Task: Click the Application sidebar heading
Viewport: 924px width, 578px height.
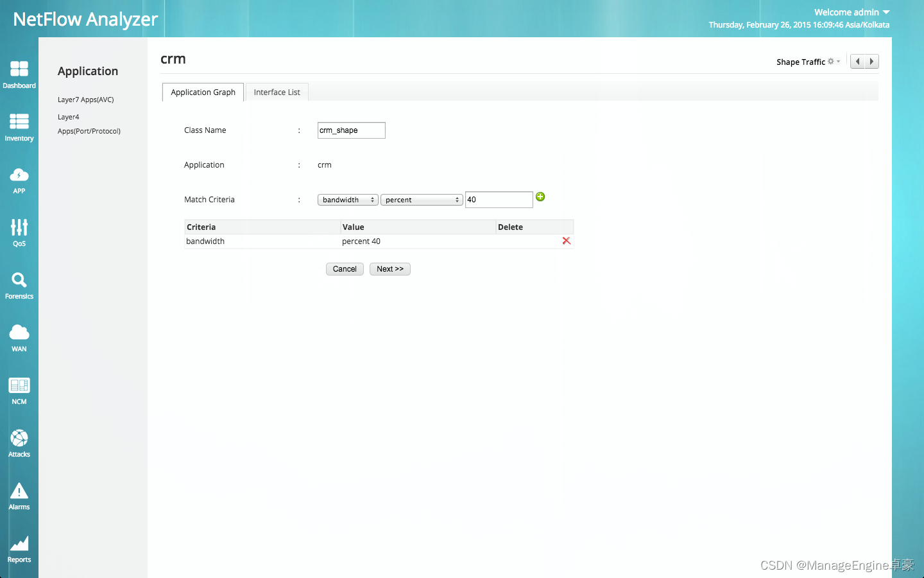Action: [x=88, y=71]
